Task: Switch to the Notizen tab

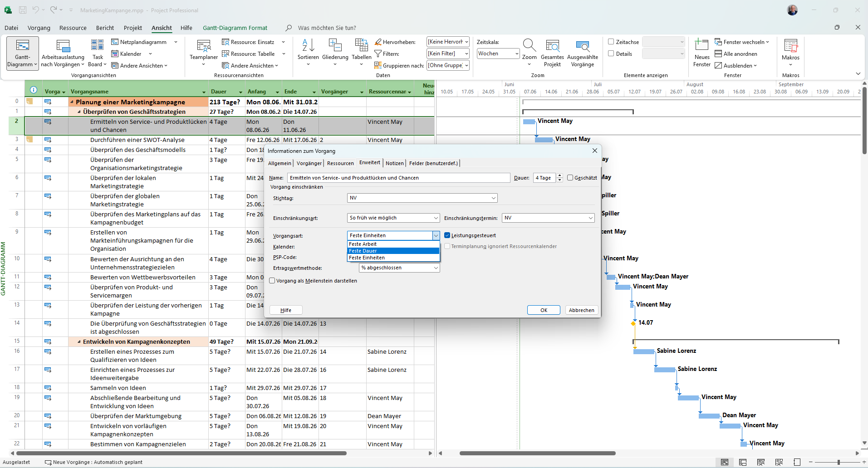Action: (394, 163)
